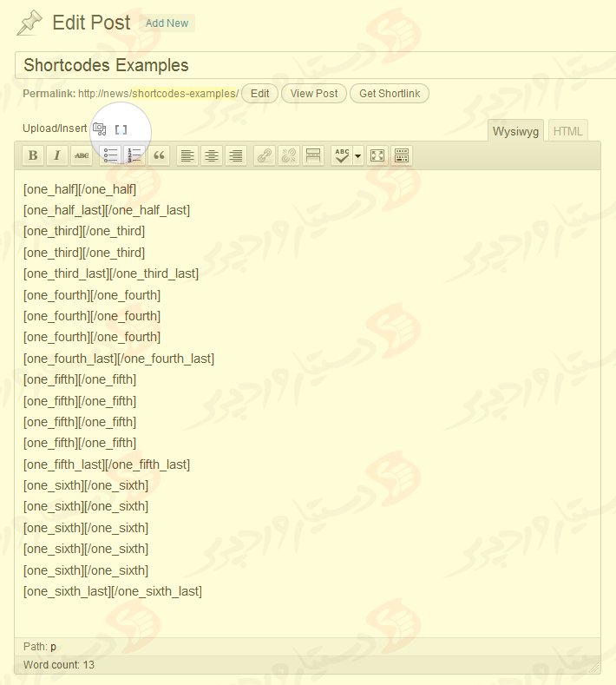Edit the permalink slug

259,94
